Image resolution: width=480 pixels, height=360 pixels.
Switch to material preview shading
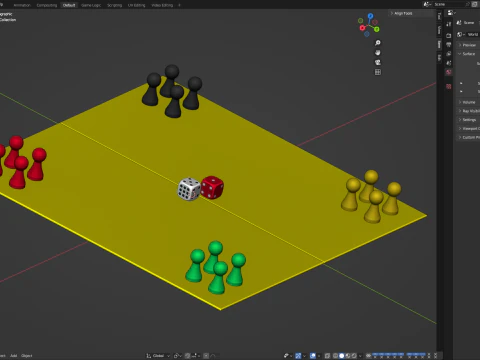(348, 356)
